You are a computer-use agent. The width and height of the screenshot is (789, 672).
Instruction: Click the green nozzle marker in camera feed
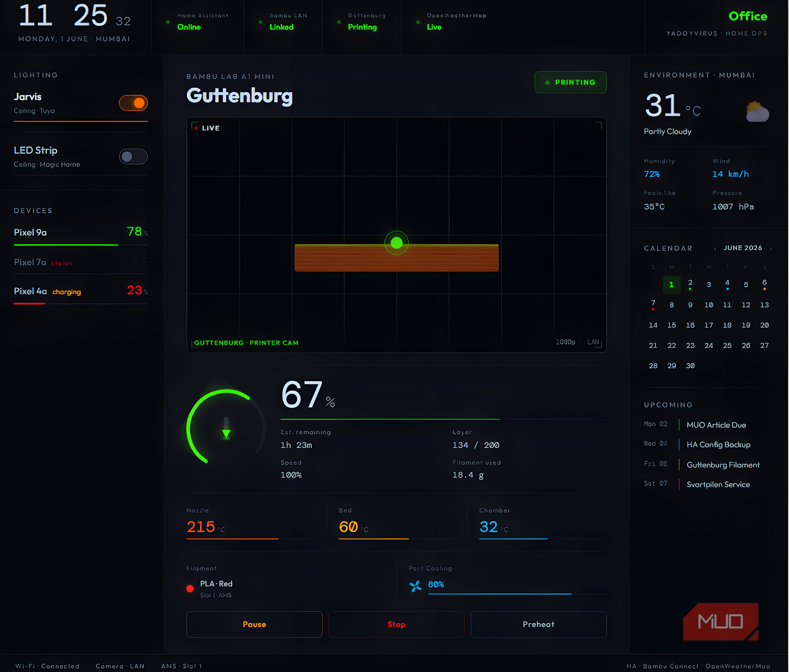[x=396, y=243]
